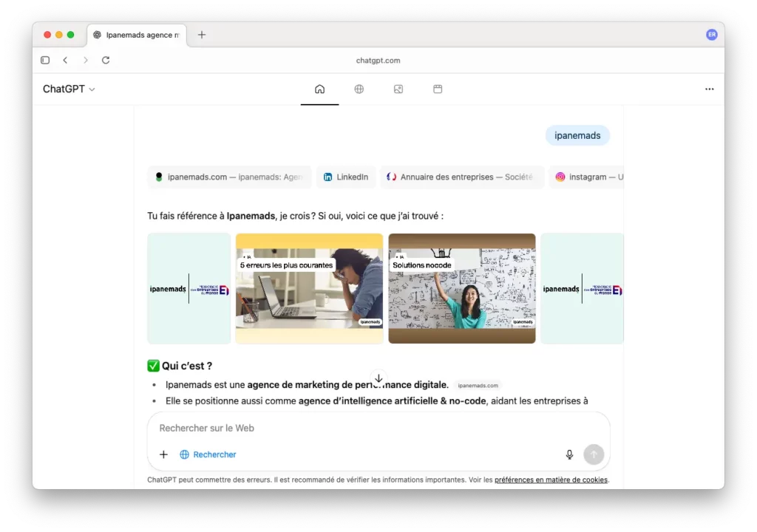The image size is (757, 532).
Task: Open a new browser tab with plus
Action: click(202, 35)
